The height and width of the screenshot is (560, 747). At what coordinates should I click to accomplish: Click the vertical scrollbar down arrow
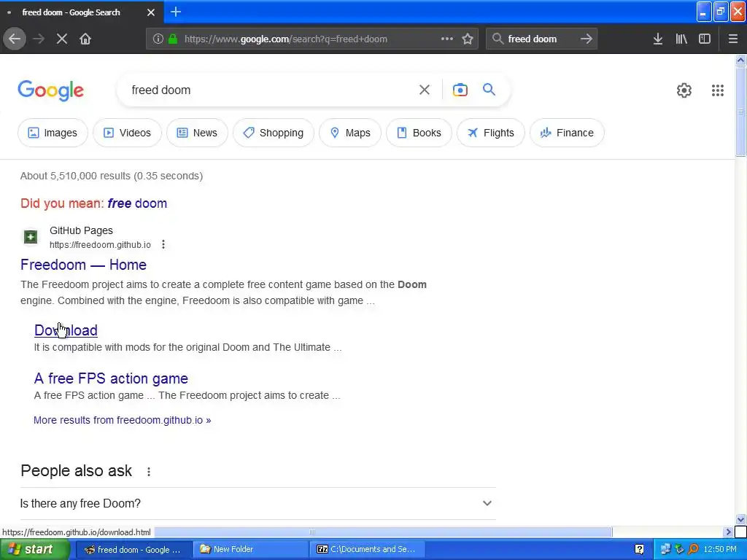click(x=741, y=519)
